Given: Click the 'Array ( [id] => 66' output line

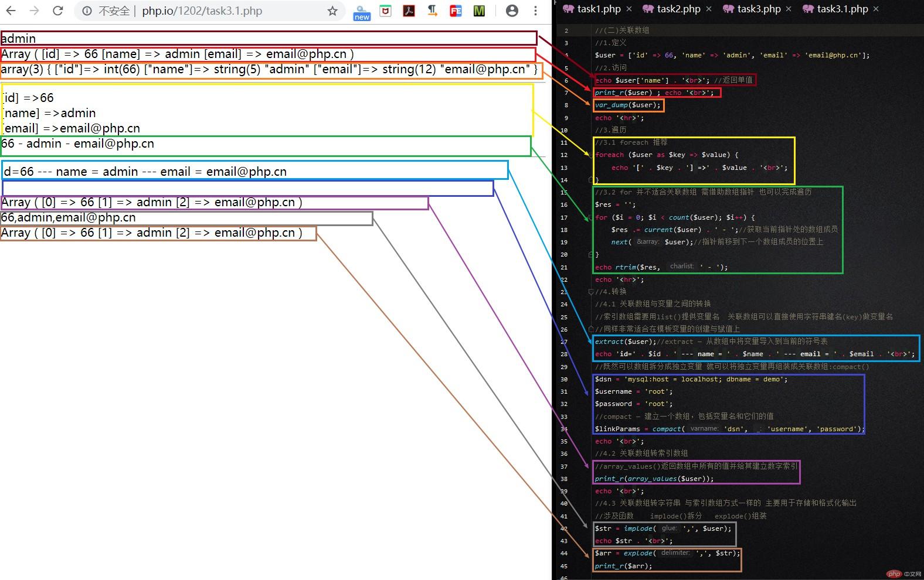Looking at the screenshot, I should pyautogui.click(x=177, y=54).
